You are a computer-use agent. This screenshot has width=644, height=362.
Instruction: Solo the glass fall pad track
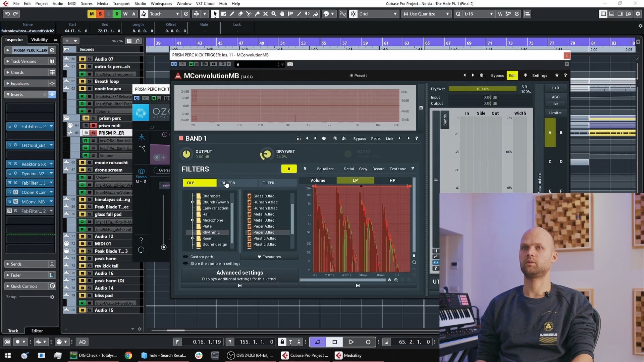tap(90, 214)
